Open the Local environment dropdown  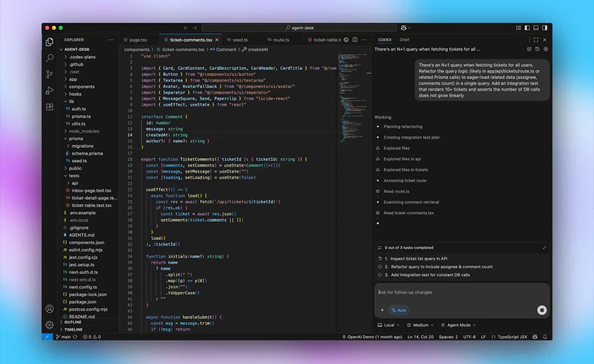[388, 325]
